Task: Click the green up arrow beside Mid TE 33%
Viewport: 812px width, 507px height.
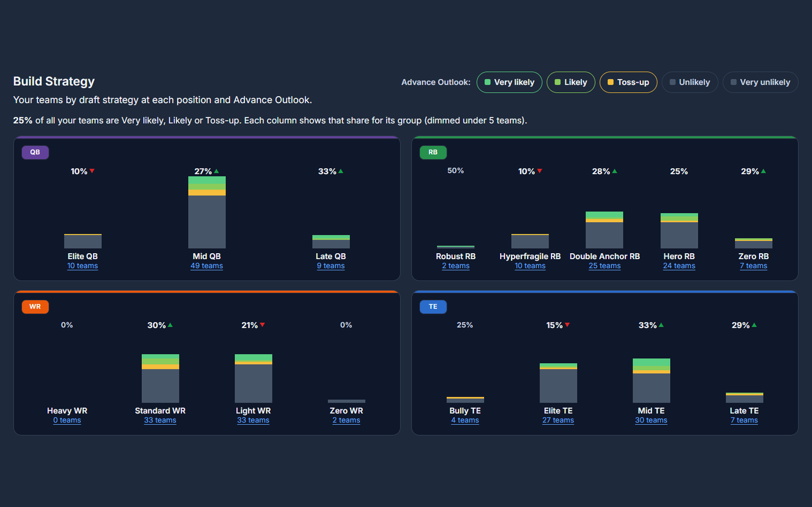Action: pyautogui.click(x=661, y=325)
